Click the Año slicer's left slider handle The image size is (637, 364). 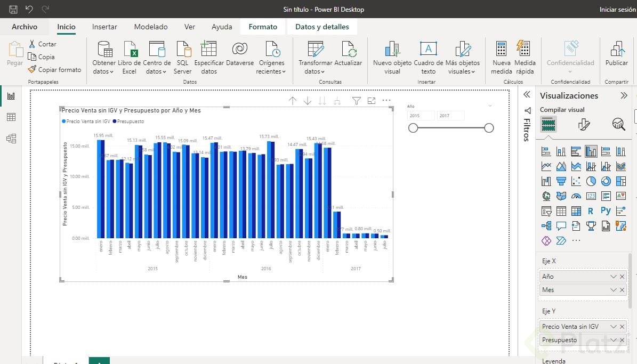[x=413, y=128]
